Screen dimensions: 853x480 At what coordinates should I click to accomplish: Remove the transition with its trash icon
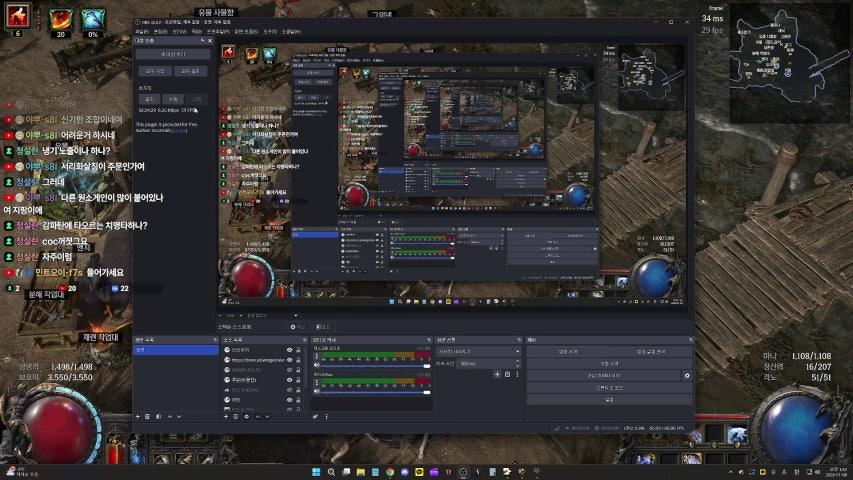508,374
